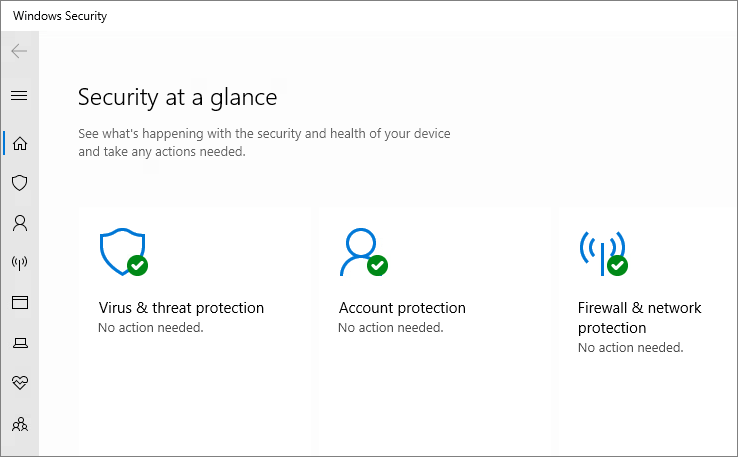Click the Windows Security title bar text

pos(60,16)
